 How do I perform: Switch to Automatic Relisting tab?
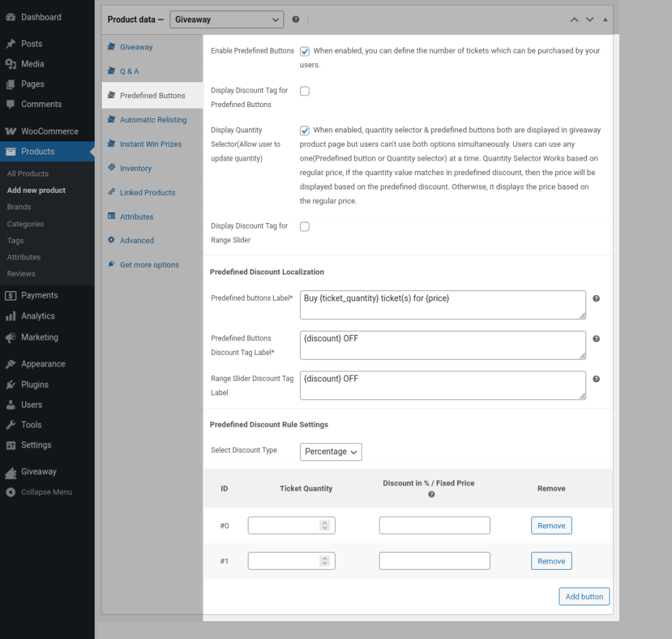click(x=152, y=119)
